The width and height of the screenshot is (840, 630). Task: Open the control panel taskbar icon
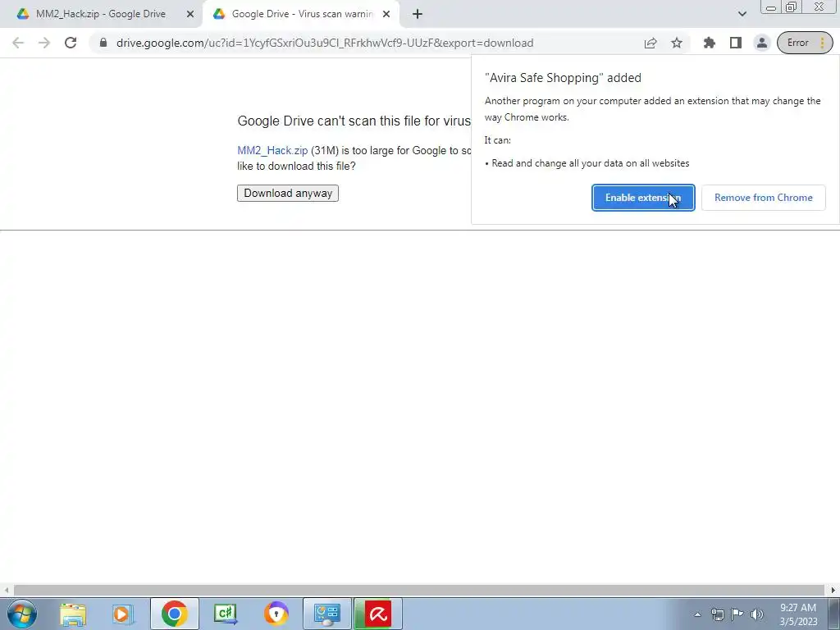(326, 614)
